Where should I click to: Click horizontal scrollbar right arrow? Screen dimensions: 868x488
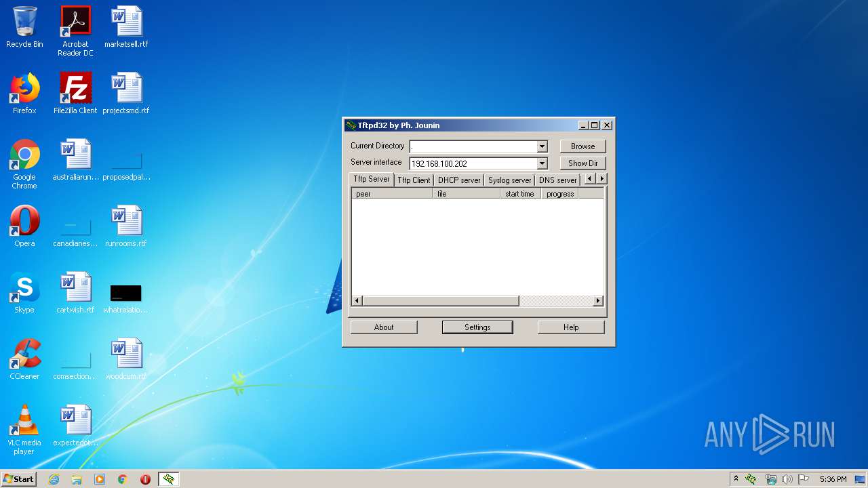pyautogui.click(x=598, y=301)
